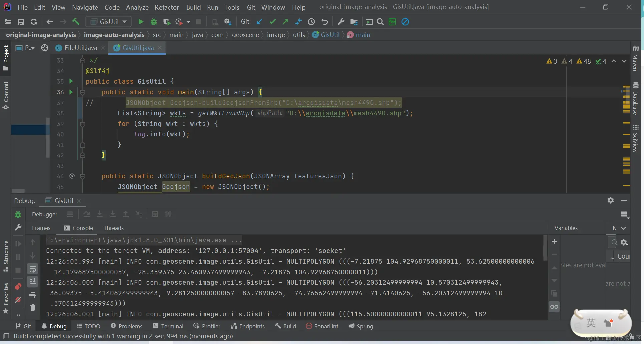Toggle Favorites tool window on left sidebar
The height and width of the screenshot is (344, 644).
pyautogui.click(x=6, y=298)
